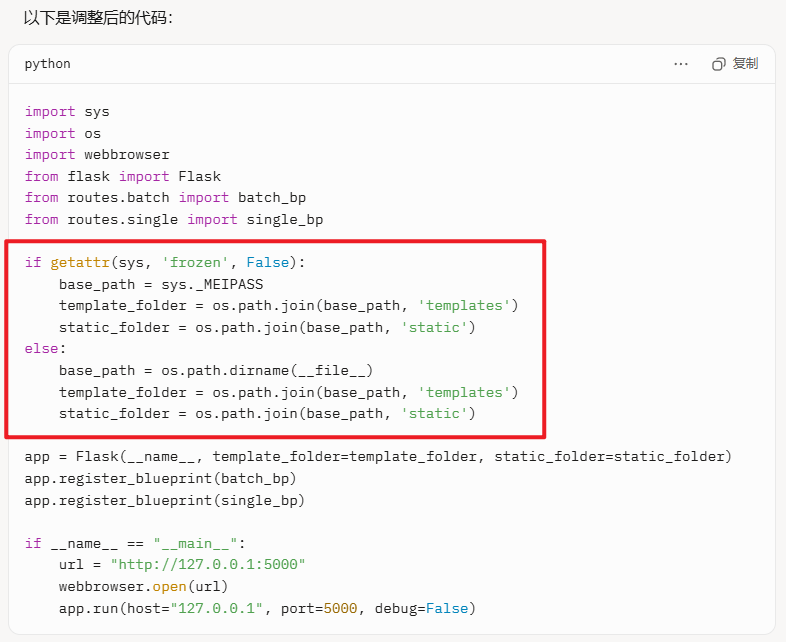
Task: Click the os.path.dirname(__file__) line
Action: coord(216,370)
